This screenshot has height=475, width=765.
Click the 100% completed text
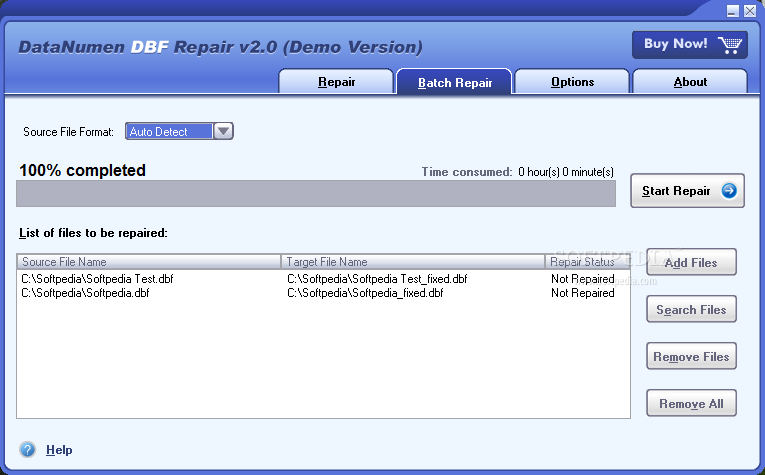82,170
